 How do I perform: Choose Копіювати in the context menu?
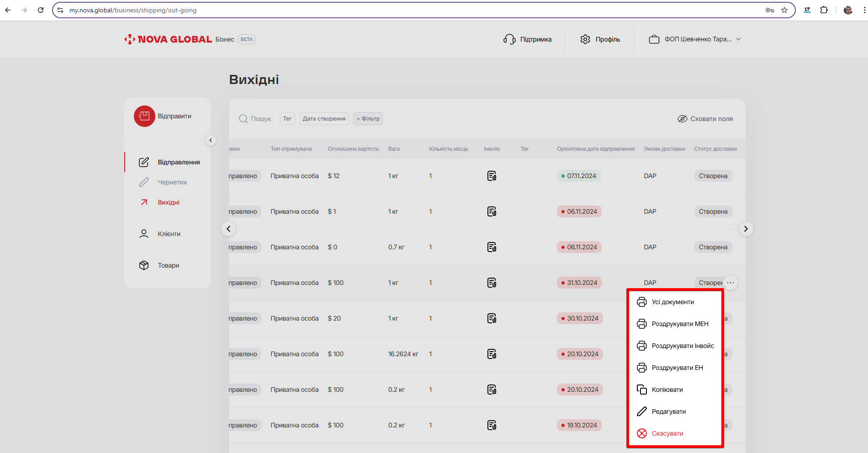tap(667, 390)
